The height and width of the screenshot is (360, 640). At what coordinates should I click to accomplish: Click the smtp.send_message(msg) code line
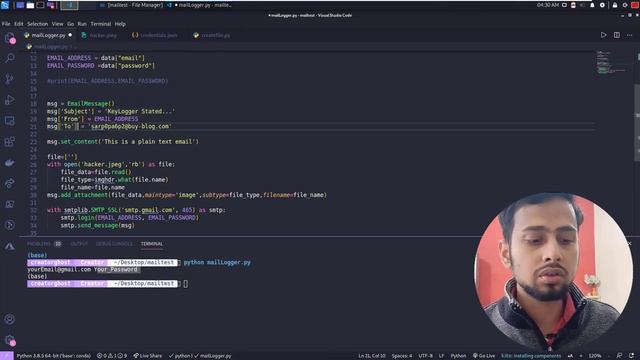[98, 225]
